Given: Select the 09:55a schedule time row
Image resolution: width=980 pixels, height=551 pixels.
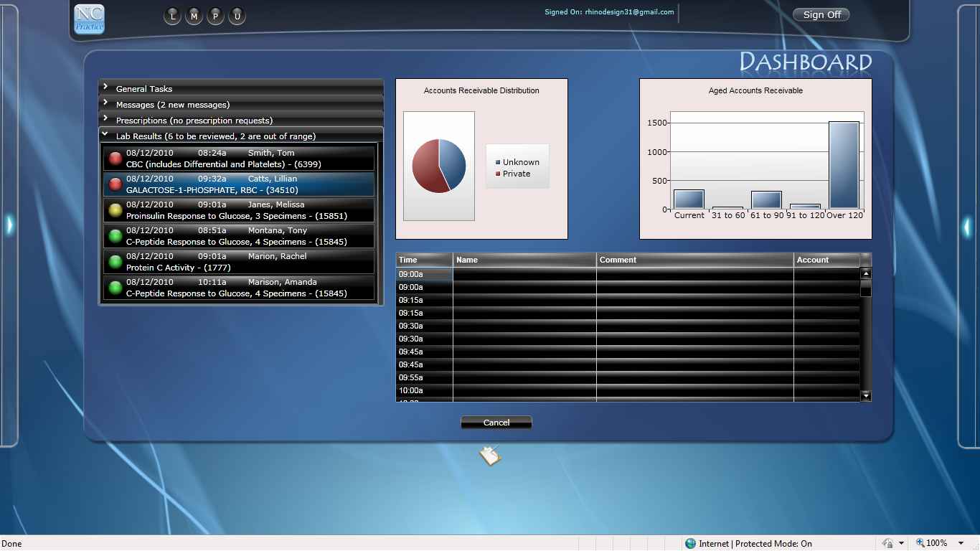Looking at the screenshot, I should tap(628, 377).
